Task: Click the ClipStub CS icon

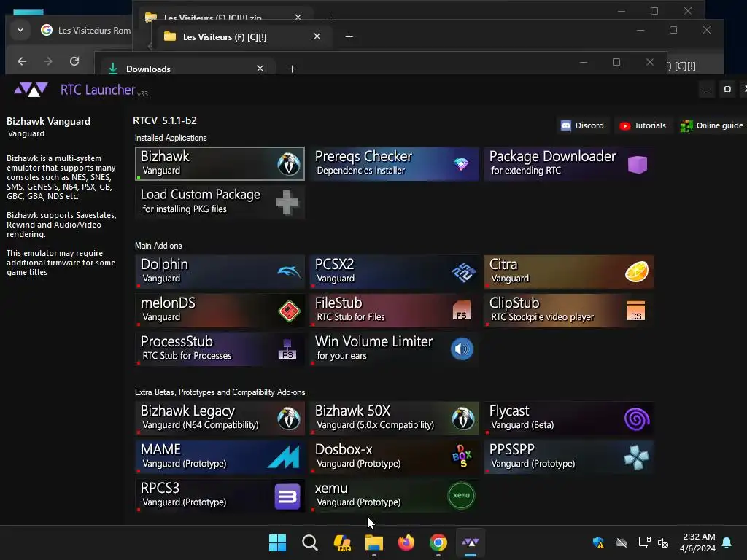Action: click(636, 311)
